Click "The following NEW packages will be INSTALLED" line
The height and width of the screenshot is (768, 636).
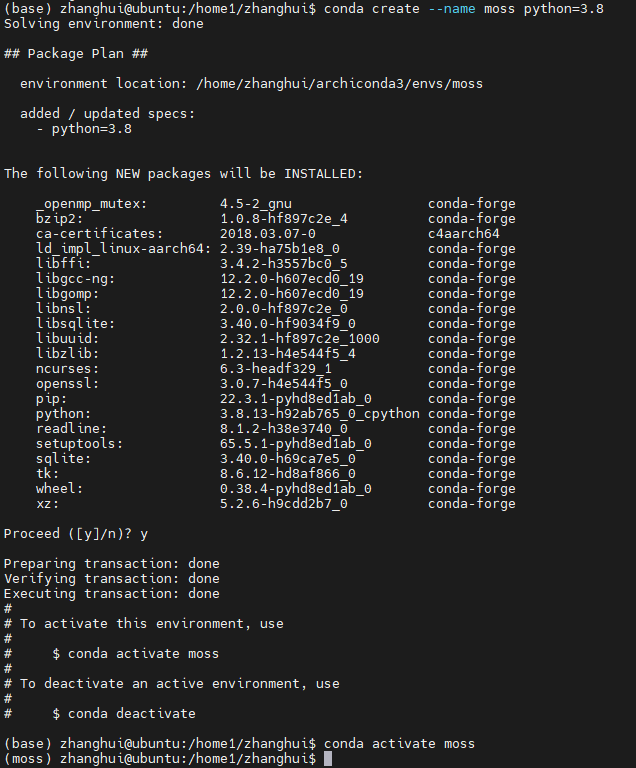pyautogui.click(x=184, y=174)
